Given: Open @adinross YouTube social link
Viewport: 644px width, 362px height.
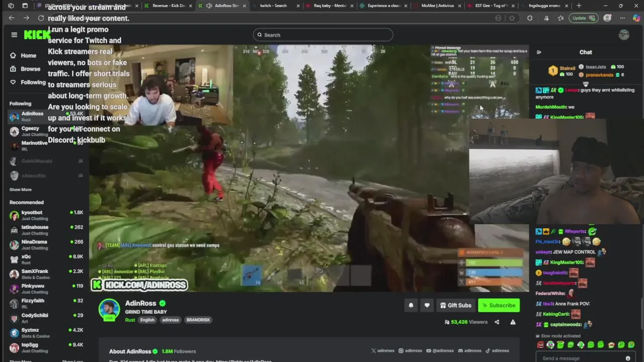Looking at the screenshot, I should point(440,350).
